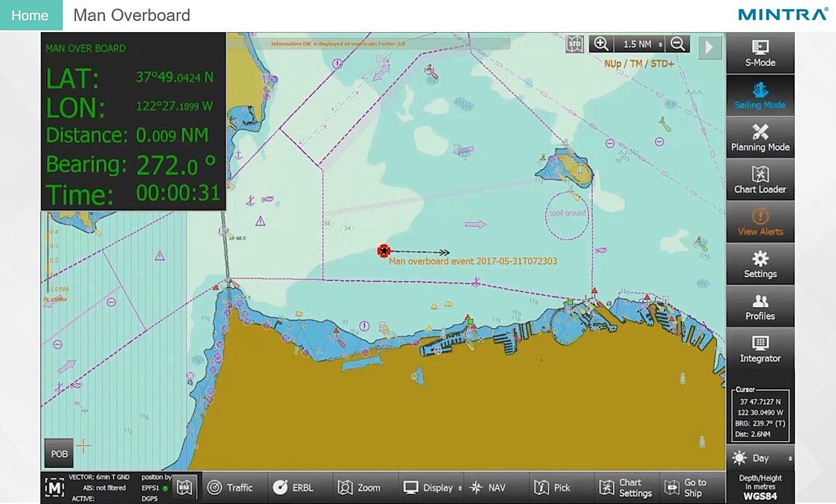Screen dimensions: 836x504
Task: Click the NUp / TM / STD+ orientation label
Action: point(639,63)
